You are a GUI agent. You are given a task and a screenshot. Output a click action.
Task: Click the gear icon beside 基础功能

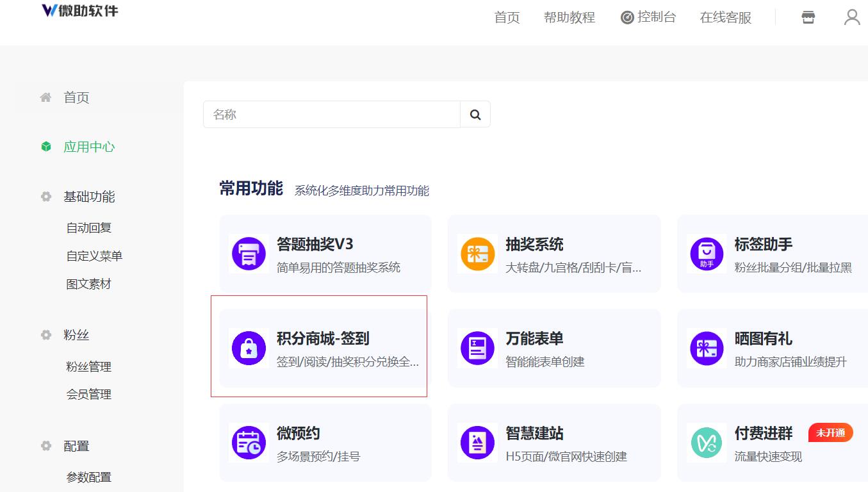(x=45, y=197)
